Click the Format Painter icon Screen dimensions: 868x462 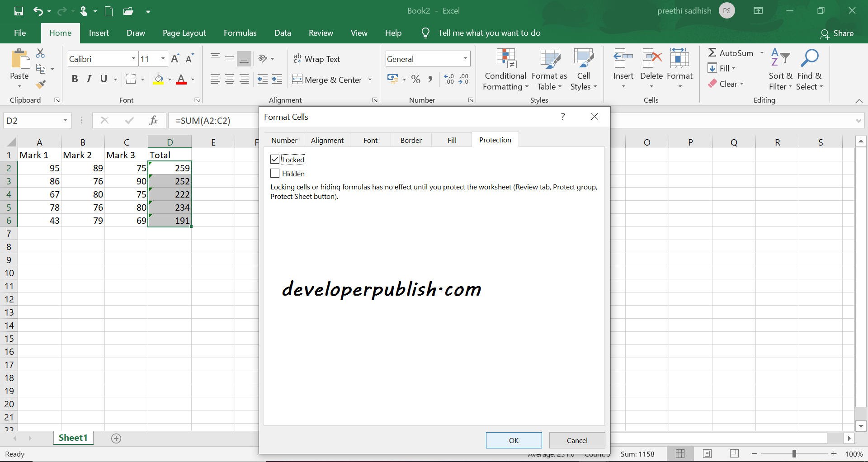point(41,84)
